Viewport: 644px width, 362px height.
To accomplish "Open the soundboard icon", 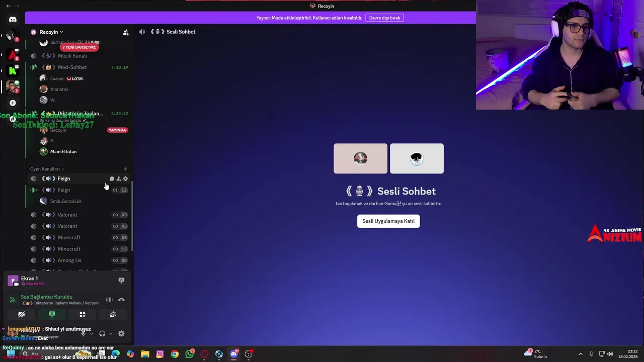I will pos(113,314).
